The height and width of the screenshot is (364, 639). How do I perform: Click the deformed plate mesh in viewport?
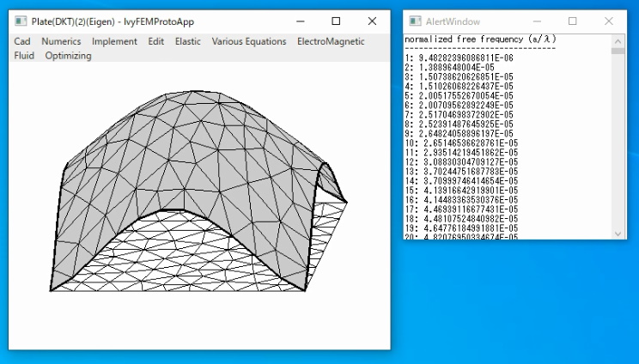coord(198,191)
